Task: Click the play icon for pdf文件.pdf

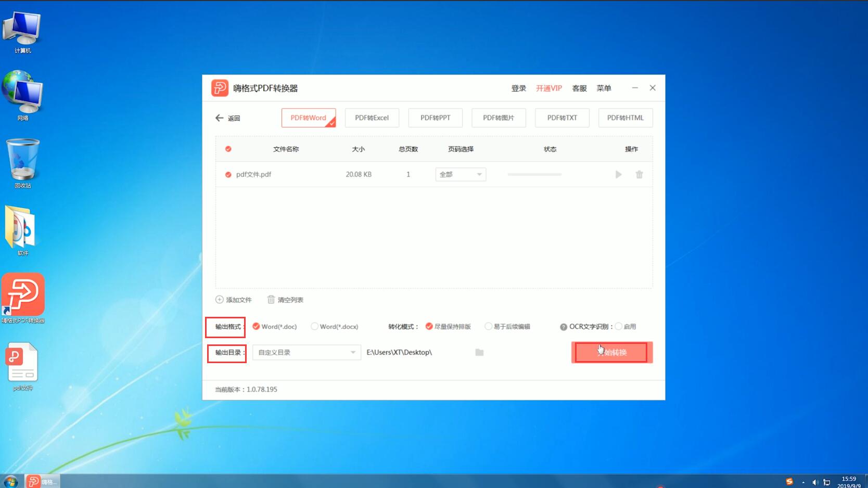Action: coord(618,175)
